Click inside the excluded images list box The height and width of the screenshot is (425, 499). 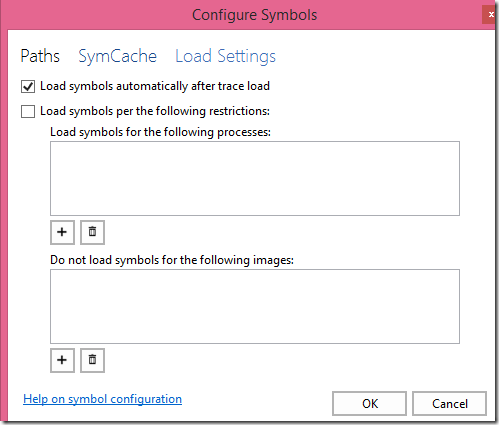point(255,306)
